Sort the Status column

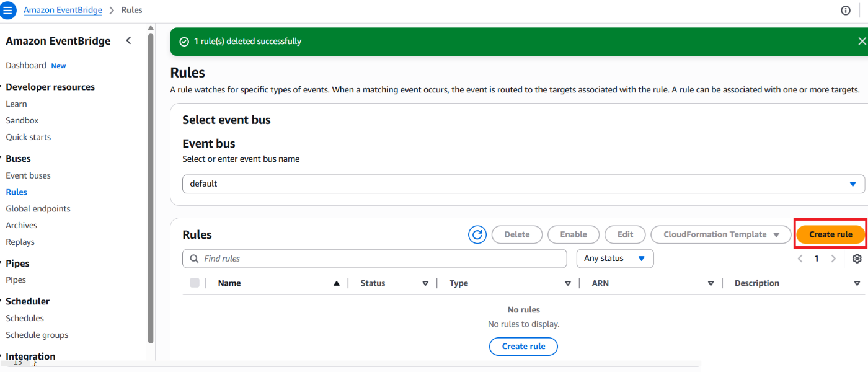[425, 283]
